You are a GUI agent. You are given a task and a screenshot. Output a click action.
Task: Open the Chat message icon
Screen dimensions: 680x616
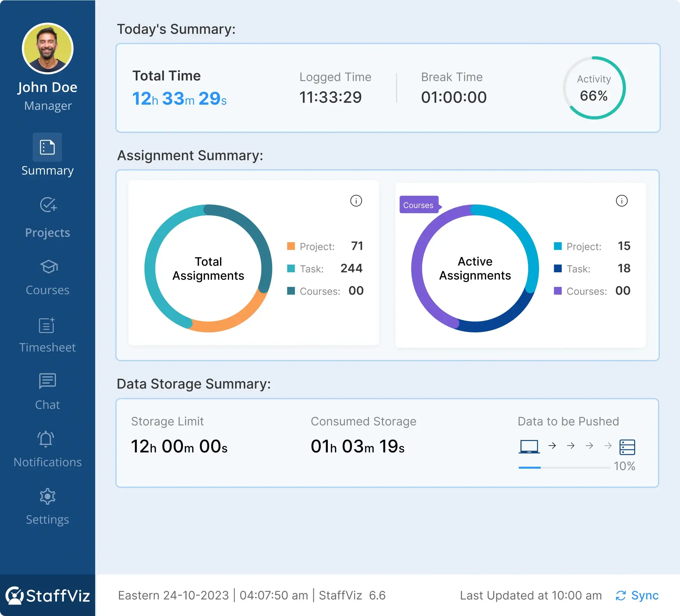48,381
